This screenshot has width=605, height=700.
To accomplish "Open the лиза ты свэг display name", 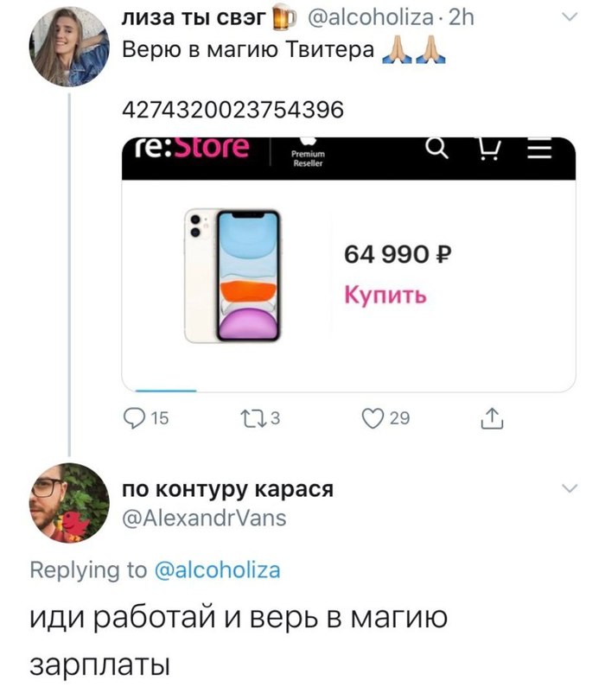I will [194, 17].
